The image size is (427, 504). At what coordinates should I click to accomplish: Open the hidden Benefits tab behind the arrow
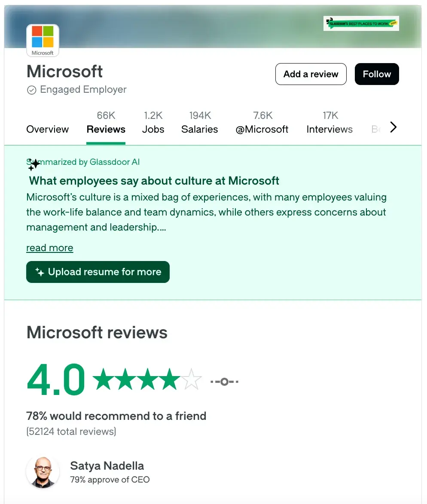pos(376,129)
